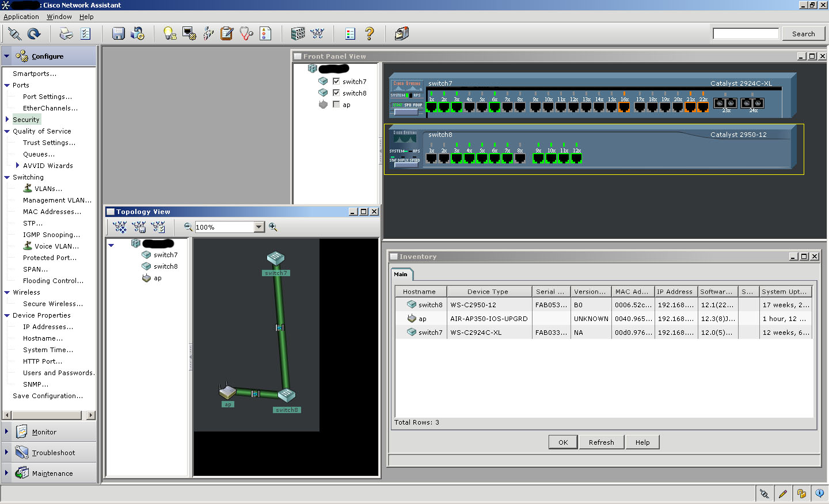Open the Application menu
The image size is (829, 504).
[21, 17]
